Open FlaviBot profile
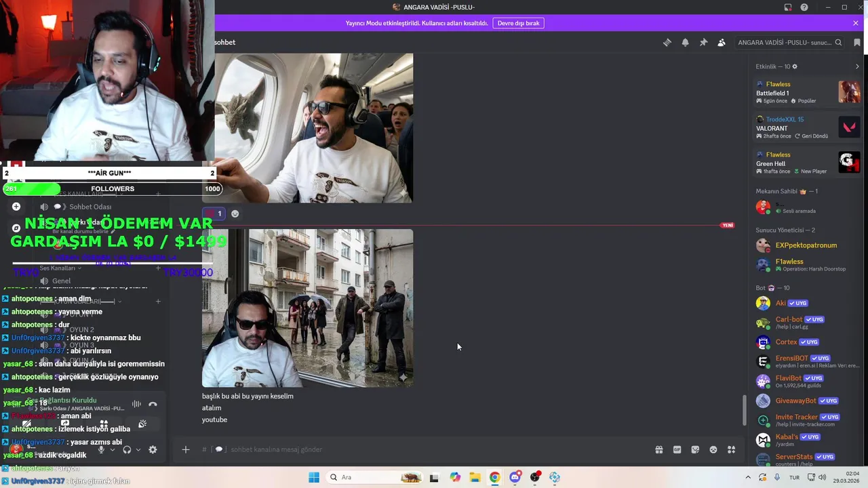This screenshot has height=488, width=868. [807, 381]
